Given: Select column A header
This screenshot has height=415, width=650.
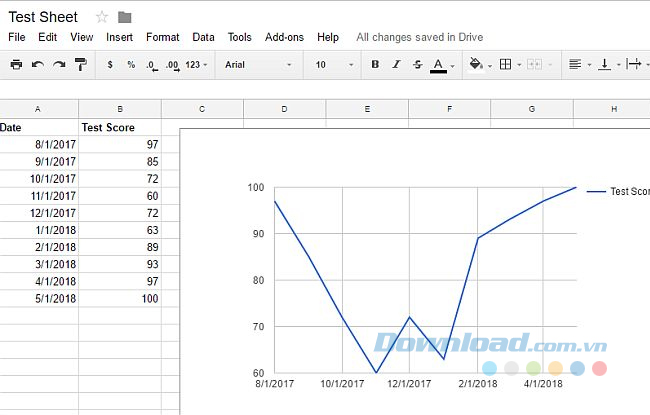Looking at the screenshot, I should coord(38,109).
